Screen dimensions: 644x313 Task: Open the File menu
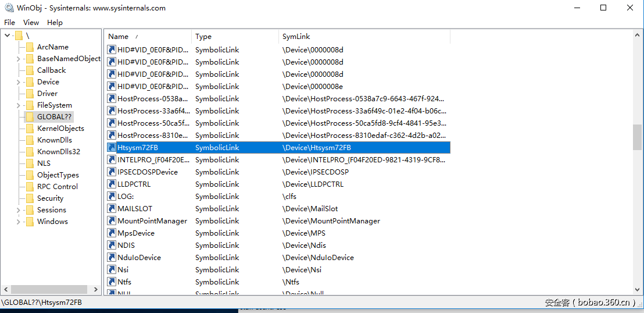(9, 23)
